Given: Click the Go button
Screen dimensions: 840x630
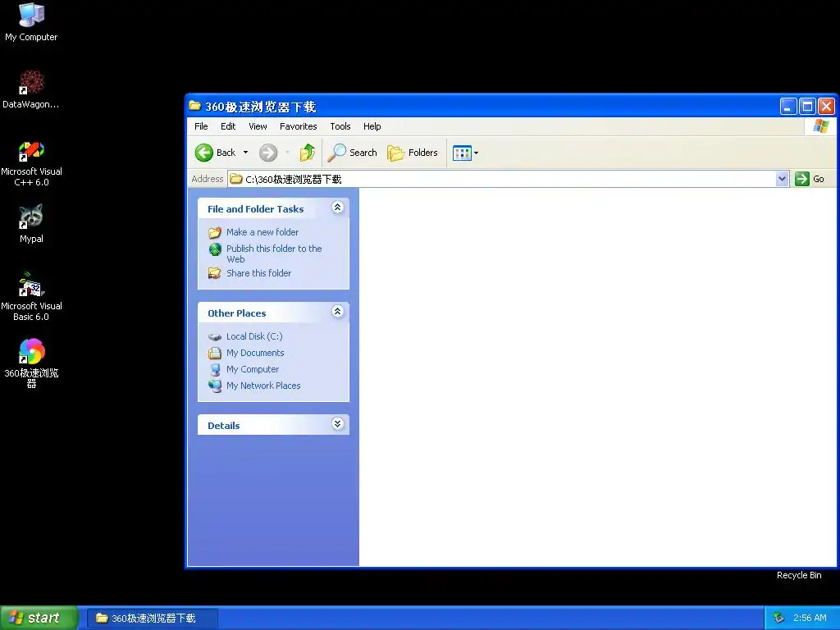Looking at the screenshot, I should 810,179.
